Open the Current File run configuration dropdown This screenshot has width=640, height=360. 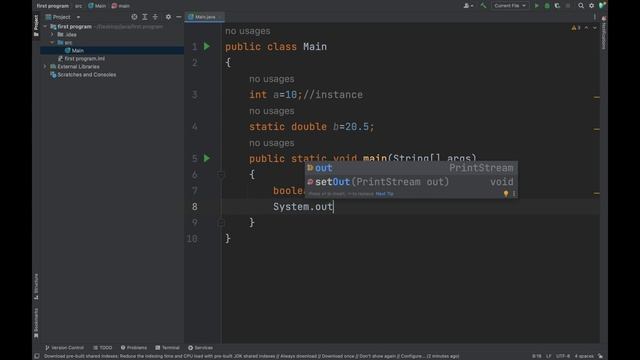[x=509, y=6]
